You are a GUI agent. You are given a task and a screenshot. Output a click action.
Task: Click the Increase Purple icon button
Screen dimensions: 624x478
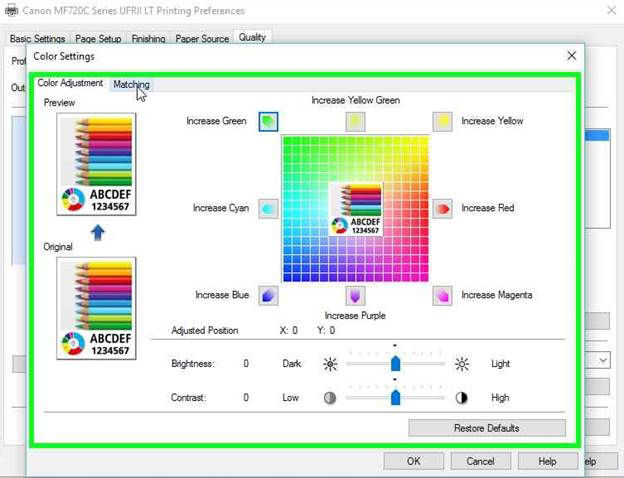pyautogui.click(x=355, y=295)
